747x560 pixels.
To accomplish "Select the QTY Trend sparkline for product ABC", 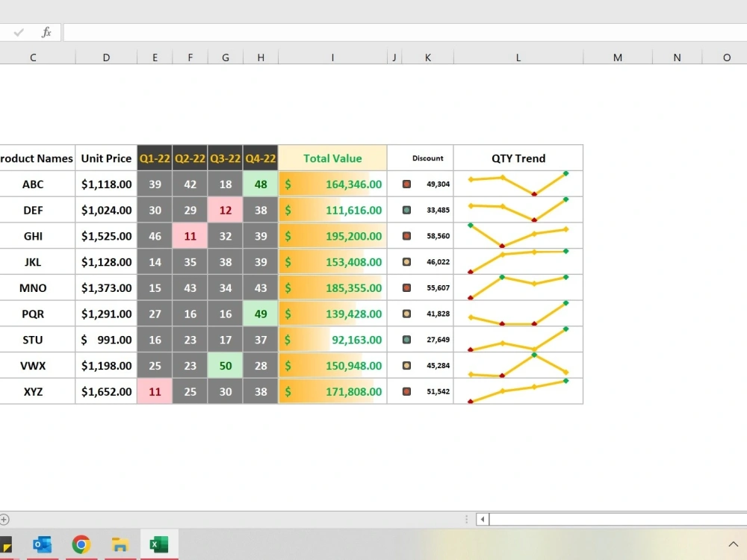I will point(518,184).
